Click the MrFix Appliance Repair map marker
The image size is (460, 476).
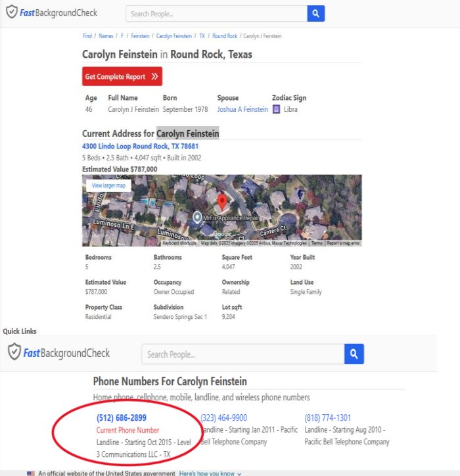196,216
